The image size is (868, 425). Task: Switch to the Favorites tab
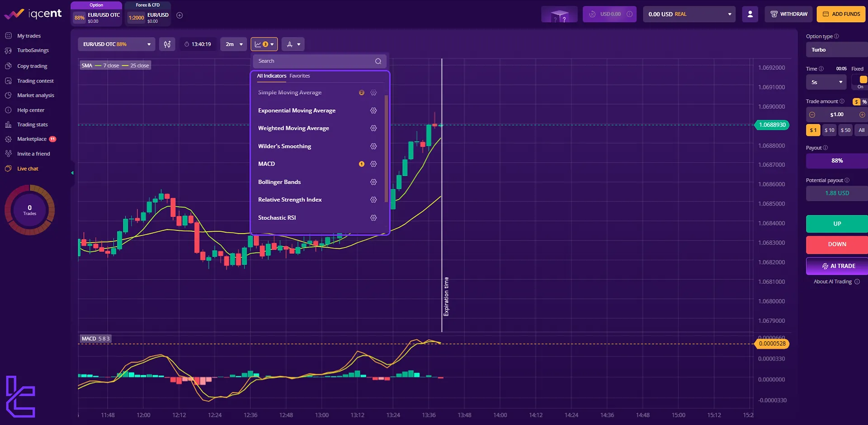click(300, 76)
